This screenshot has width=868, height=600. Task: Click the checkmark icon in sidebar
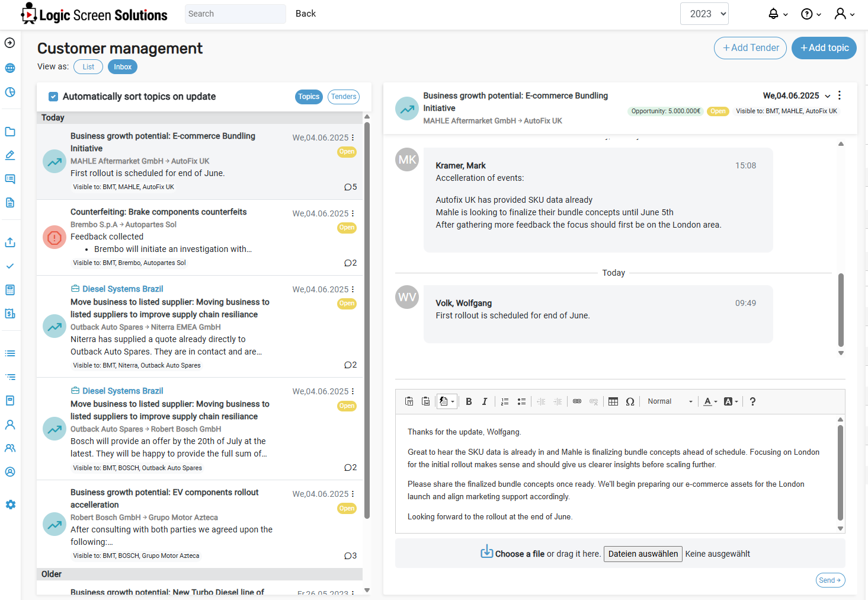click(10, 266)
